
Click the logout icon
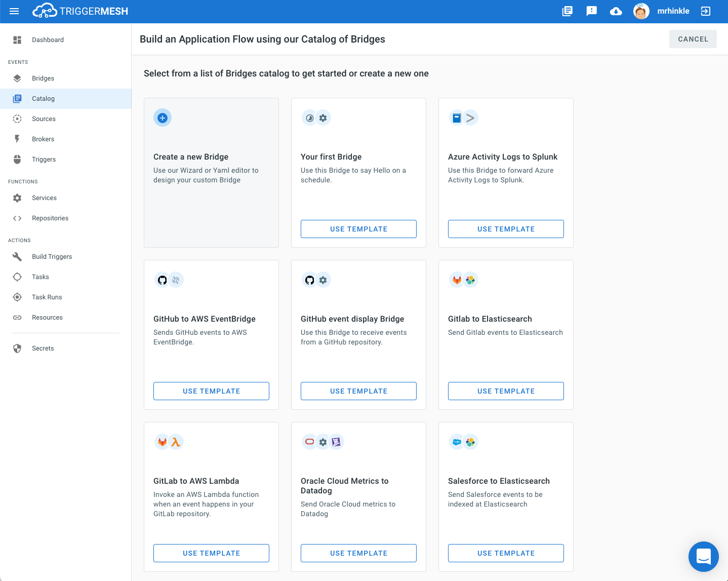706,11
